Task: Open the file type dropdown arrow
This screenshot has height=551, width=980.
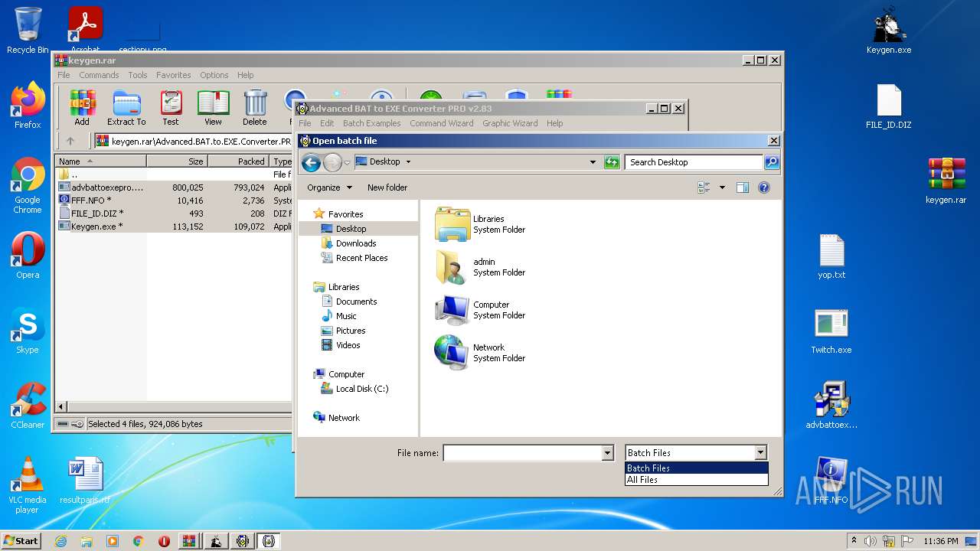Action: (760, 453)
